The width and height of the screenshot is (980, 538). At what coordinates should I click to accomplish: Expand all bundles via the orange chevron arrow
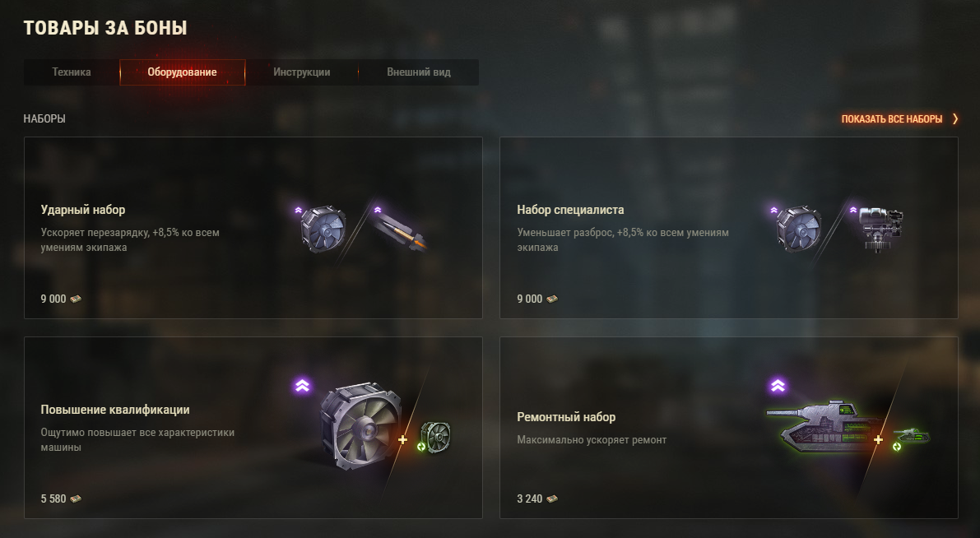(955, 118)
